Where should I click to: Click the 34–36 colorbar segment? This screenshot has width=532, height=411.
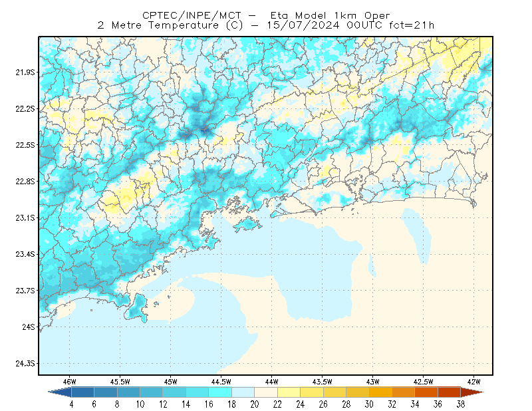click(x=426, y=392)
